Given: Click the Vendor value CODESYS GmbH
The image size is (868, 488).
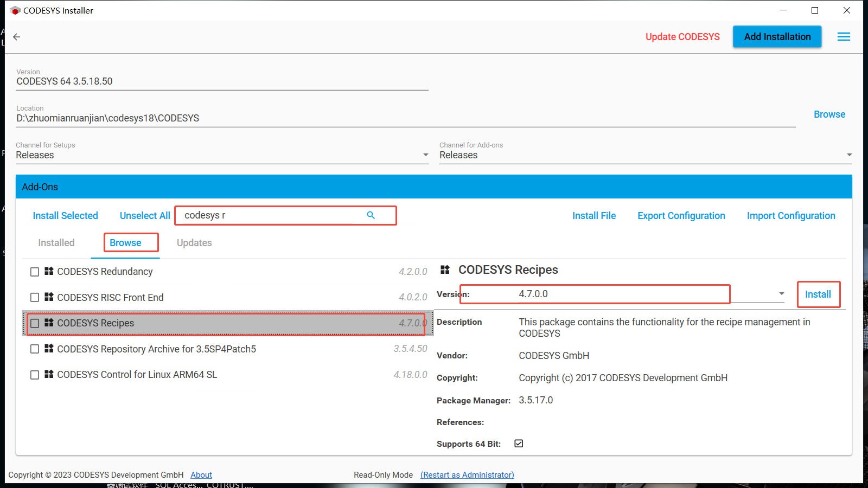Looking at the screenshot, I should click(554, 356).
